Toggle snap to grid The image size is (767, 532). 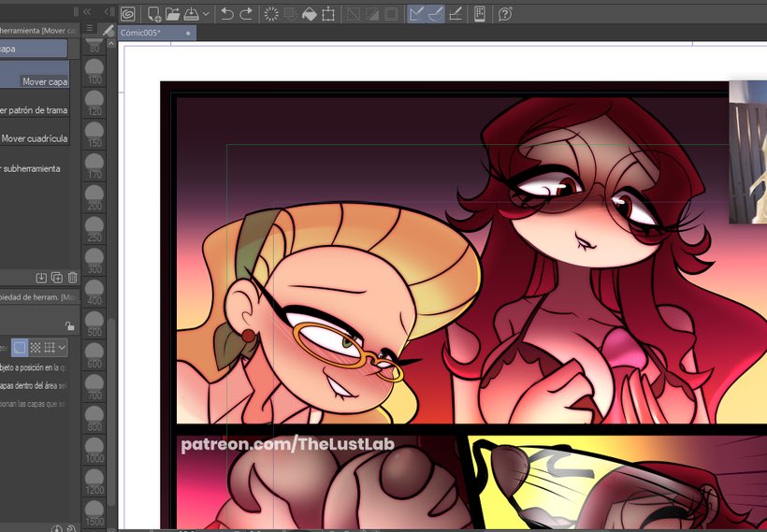tap(455, 14)
